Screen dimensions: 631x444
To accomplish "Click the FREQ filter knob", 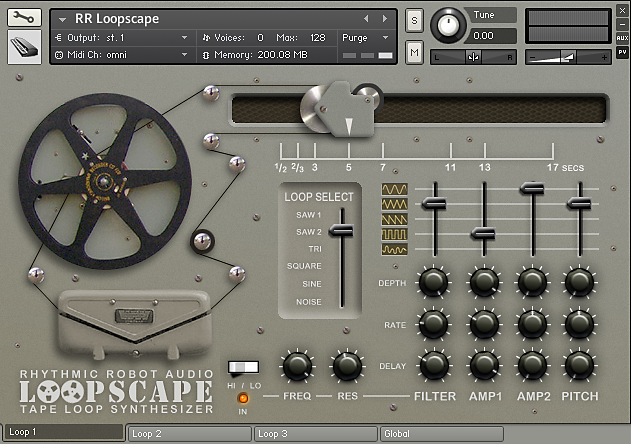I will 298,366.
